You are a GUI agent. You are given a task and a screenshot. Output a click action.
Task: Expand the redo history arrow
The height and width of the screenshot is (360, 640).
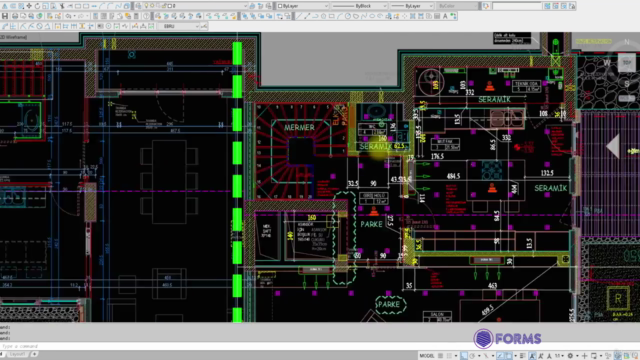(87, 16)
